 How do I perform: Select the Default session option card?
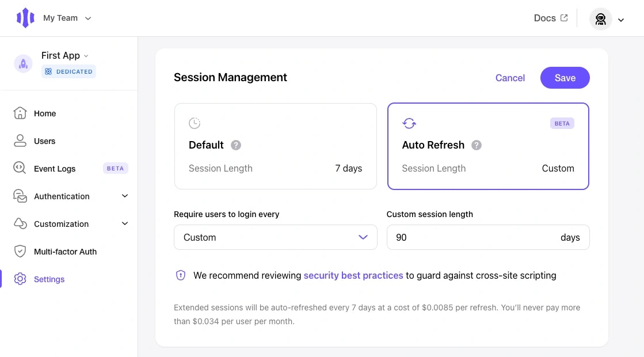[275, 146]
